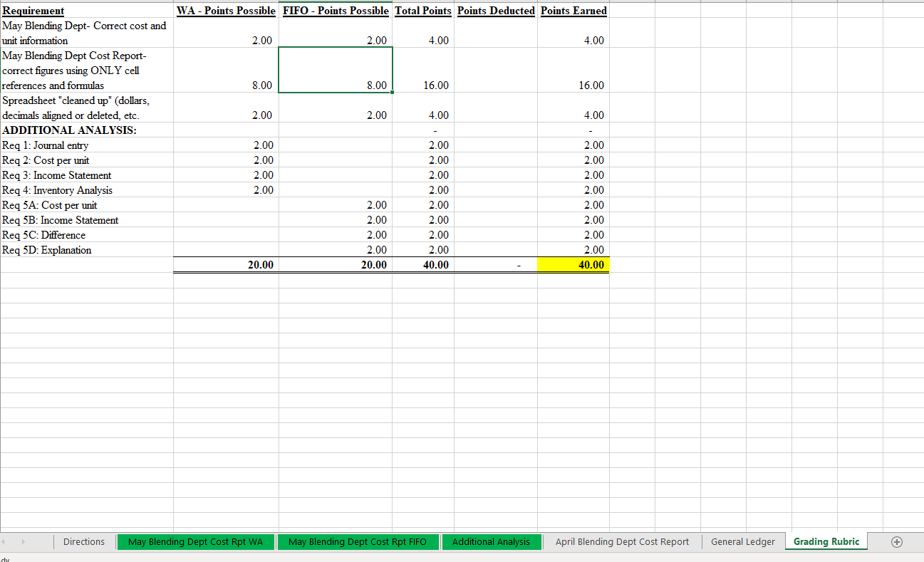Click the highlighted yellow 40.00 total cell
Image resolution: width=924 pixels, height=562 pixels.
tap(573, 265)
